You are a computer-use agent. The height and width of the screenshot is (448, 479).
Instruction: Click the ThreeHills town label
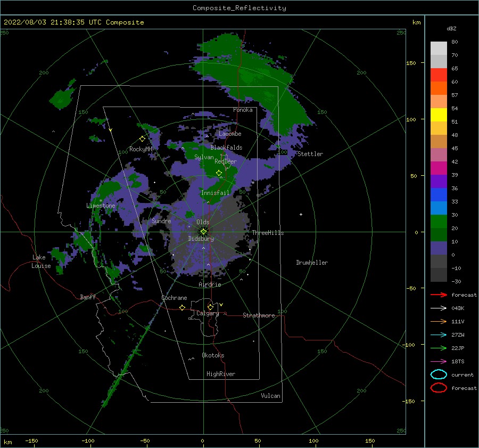(x=268, y=233)
